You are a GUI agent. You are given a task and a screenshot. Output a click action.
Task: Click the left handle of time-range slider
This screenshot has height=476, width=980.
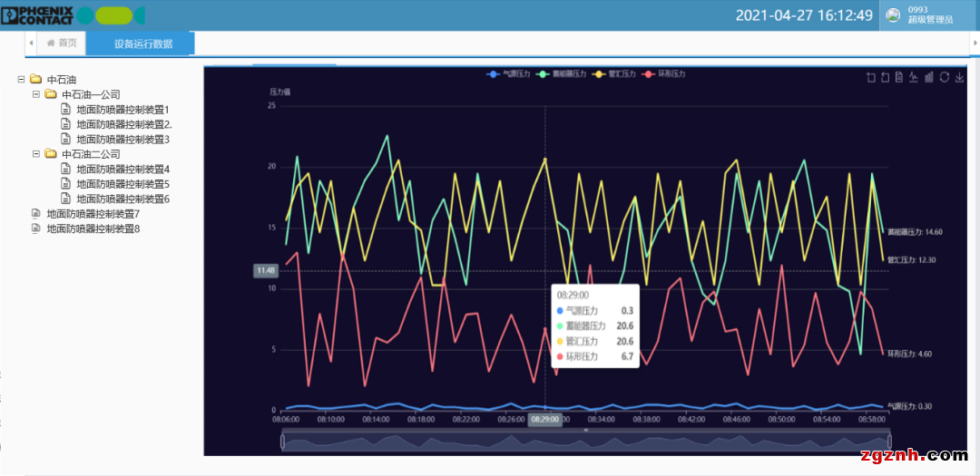[x=282, y=442]
